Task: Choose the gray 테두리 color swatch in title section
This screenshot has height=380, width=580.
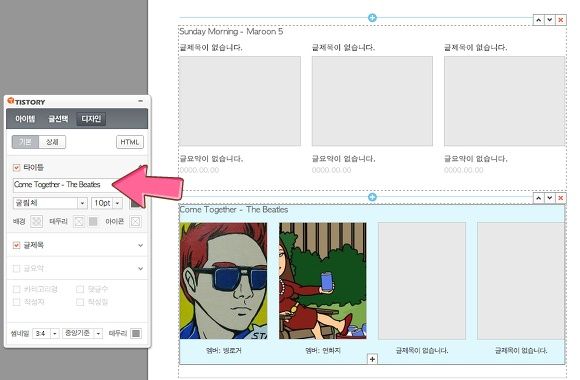Action: (93, 221)
